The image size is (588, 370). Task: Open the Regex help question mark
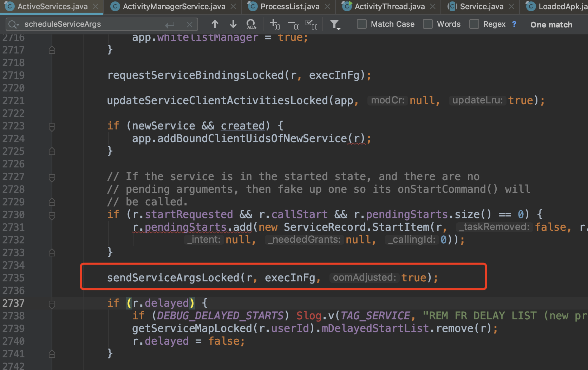click(514, 24)
